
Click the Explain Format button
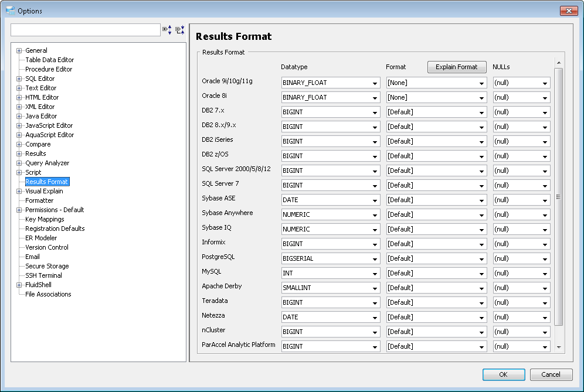pos(457,67)
